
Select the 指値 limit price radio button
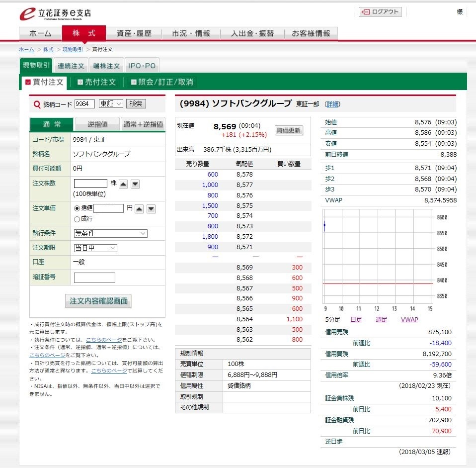[x=77, y=208]
